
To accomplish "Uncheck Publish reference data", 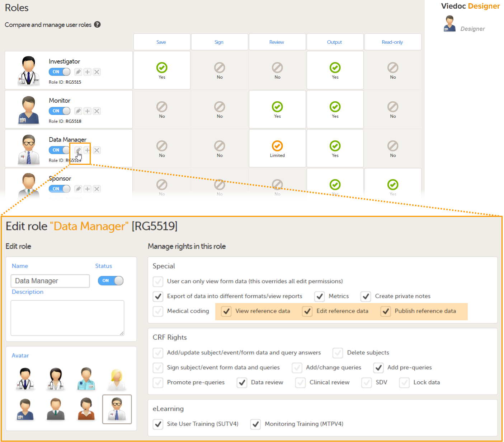I will 385,311.
